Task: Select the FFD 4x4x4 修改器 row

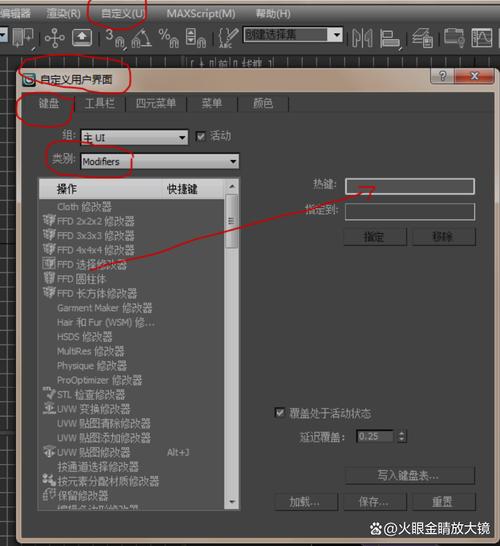Action: coord(132,250)
